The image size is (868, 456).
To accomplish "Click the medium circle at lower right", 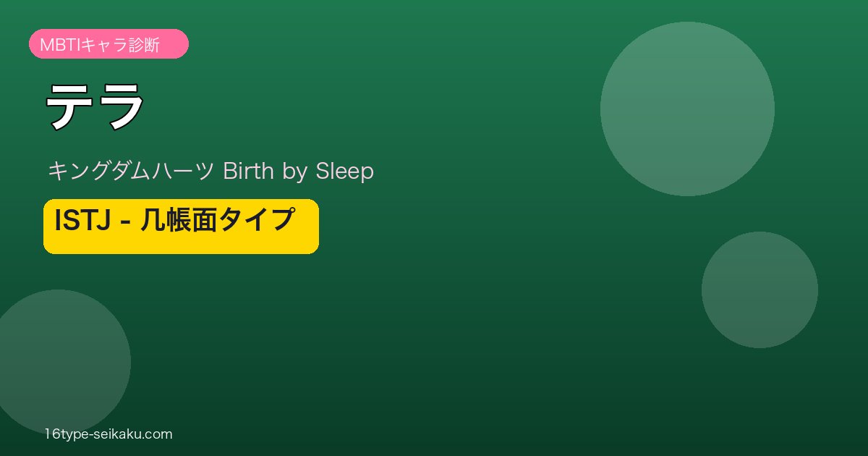I will (759, 290).
